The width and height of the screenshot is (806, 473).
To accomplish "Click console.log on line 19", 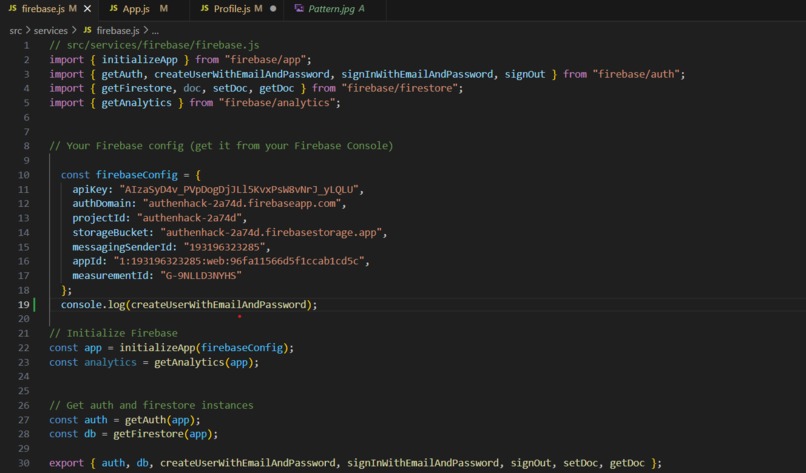I will click(93, 304).
